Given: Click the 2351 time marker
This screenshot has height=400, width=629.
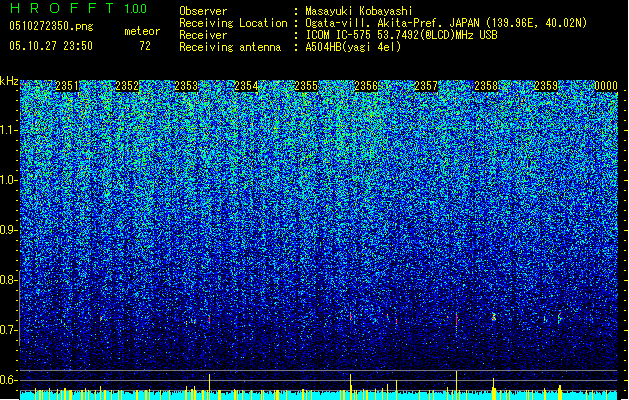Looking at the screenshot, I should coord(67,86).
